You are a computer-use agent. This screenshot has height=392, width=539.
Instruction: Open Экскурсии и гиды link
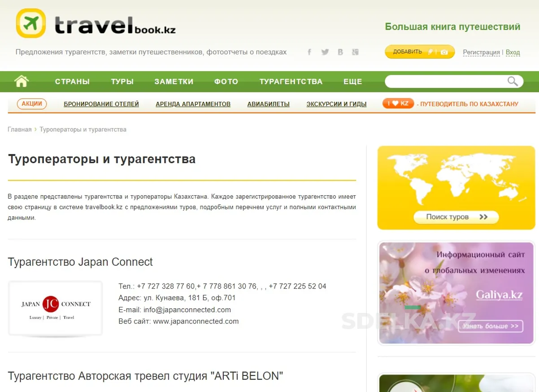[x=336, y=104]
